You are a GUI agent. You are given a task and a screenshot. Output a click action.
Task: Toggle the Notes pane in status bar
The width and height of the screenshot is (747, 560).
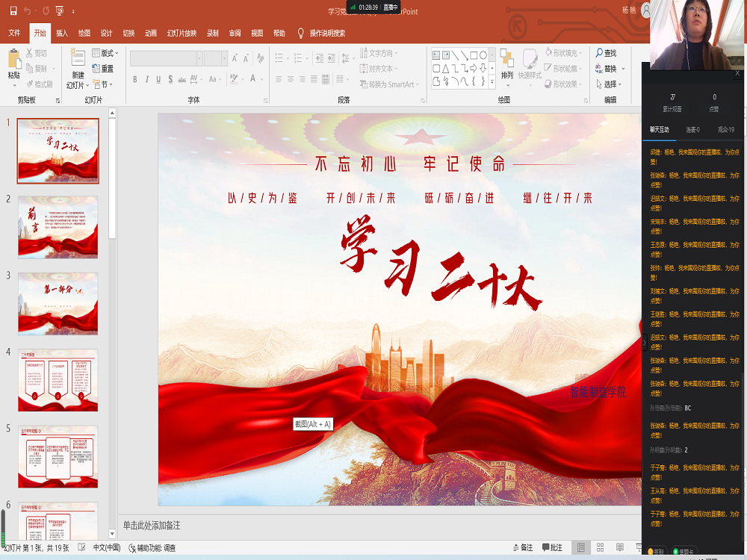(x=521, y=548)
